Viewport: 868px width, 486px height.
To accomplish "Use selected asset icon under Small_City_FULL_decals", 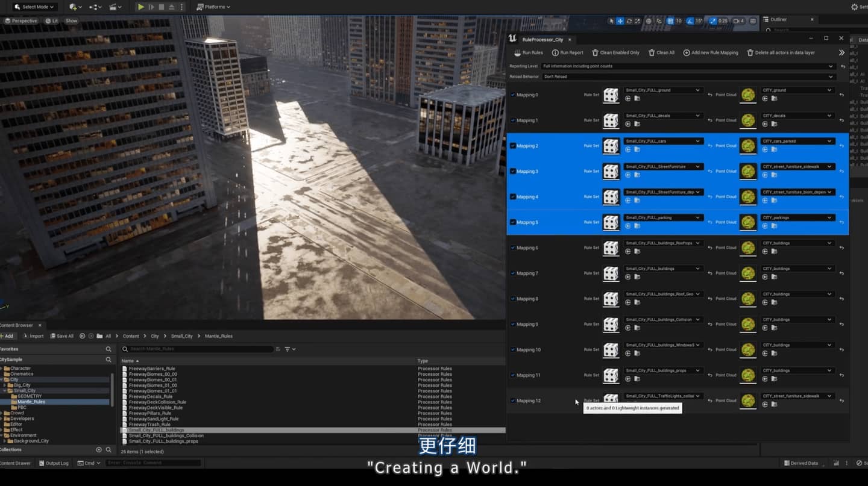I will coord(627,124).
